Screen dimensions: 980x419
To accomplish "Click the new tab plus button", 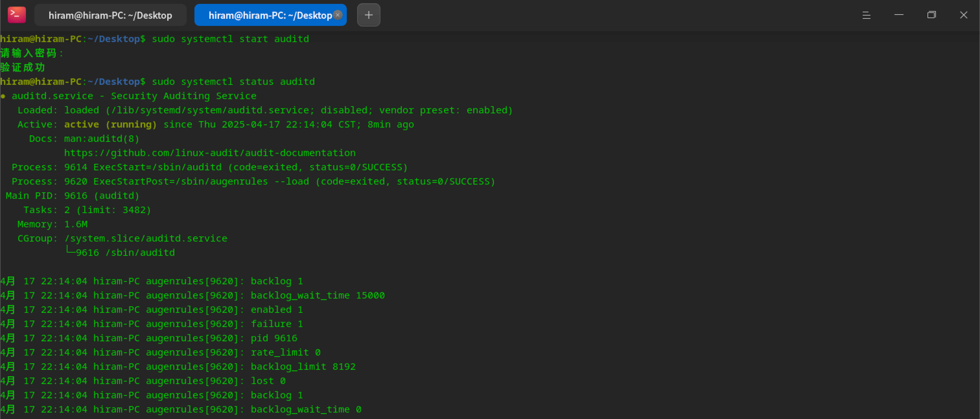I will pos(368,15).
